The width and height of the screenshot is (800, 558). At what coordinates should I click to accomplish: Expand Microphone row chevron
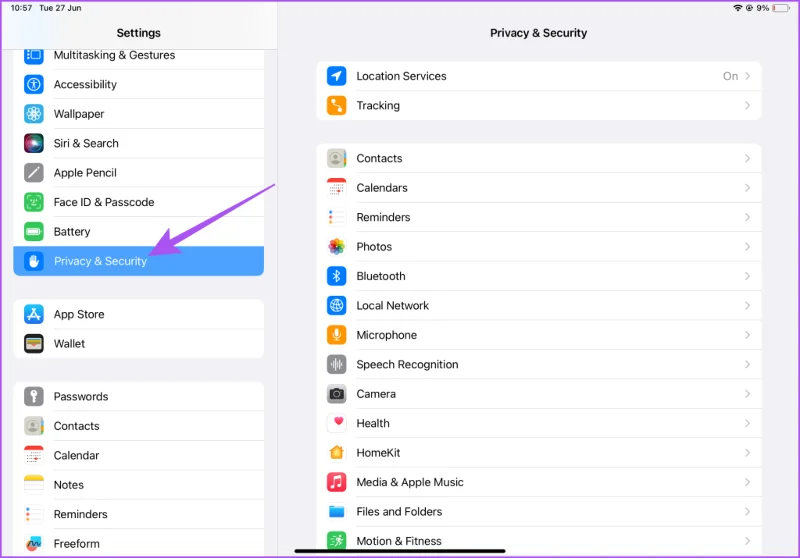(747, 335)
